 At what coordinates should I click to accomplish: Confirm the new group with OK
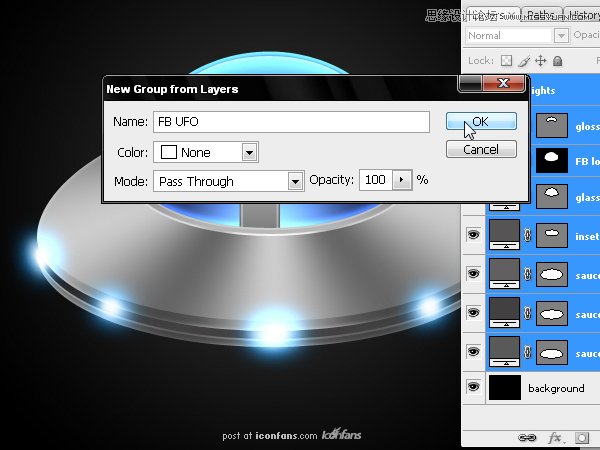(x=481, y=121)
